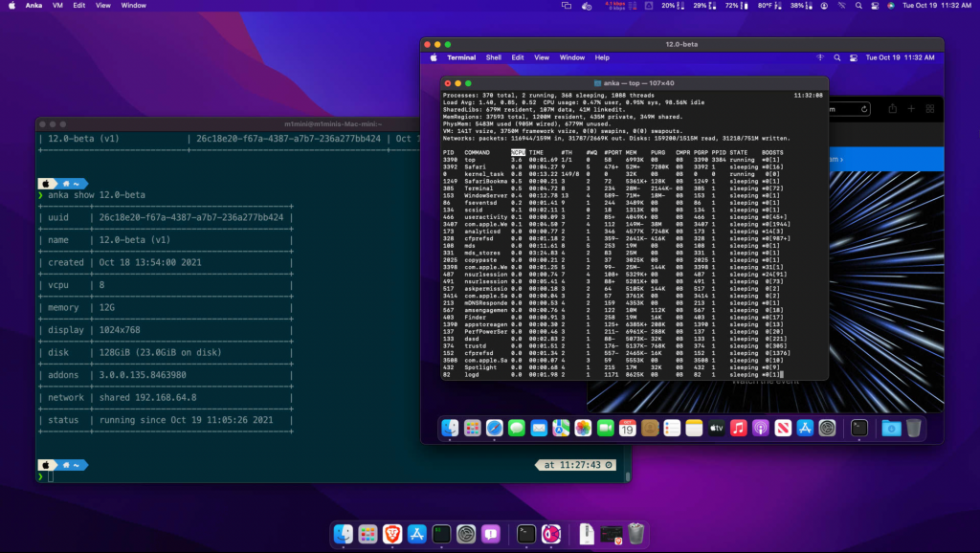Open Finder in the VM dock
The width and height of the screenshot is (980, 553).
click(x=450, y=428)
